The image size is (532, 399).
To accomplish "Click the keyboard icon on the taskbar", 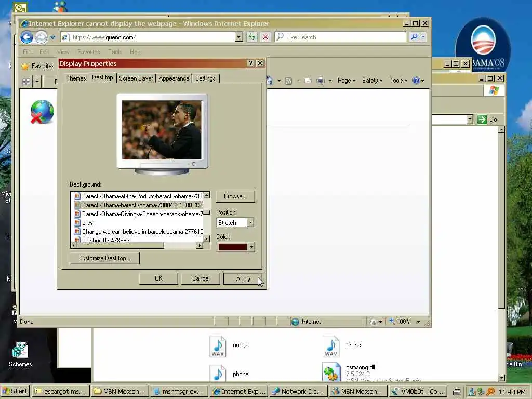I will (457, 392).
